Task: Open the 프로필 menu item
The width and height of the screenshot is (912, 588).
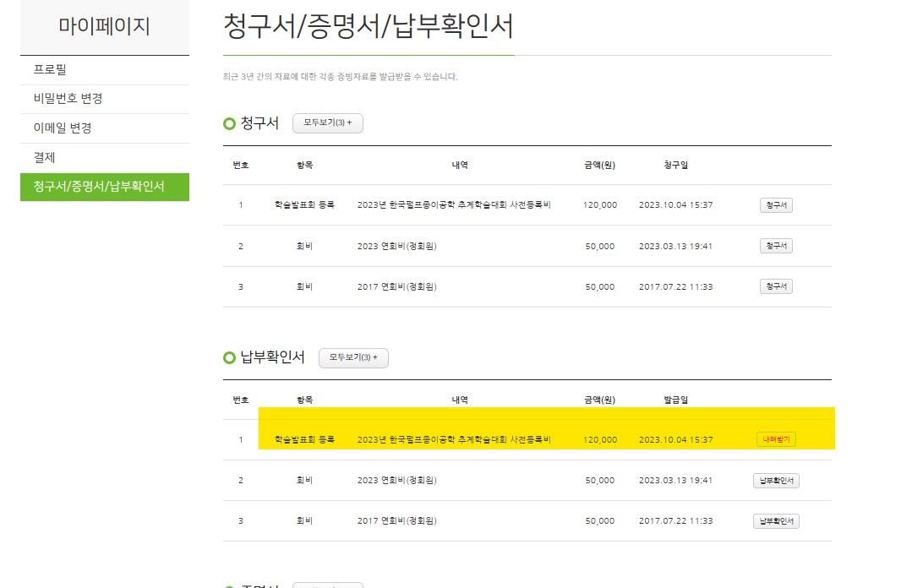Action: (x=50, y=69)
